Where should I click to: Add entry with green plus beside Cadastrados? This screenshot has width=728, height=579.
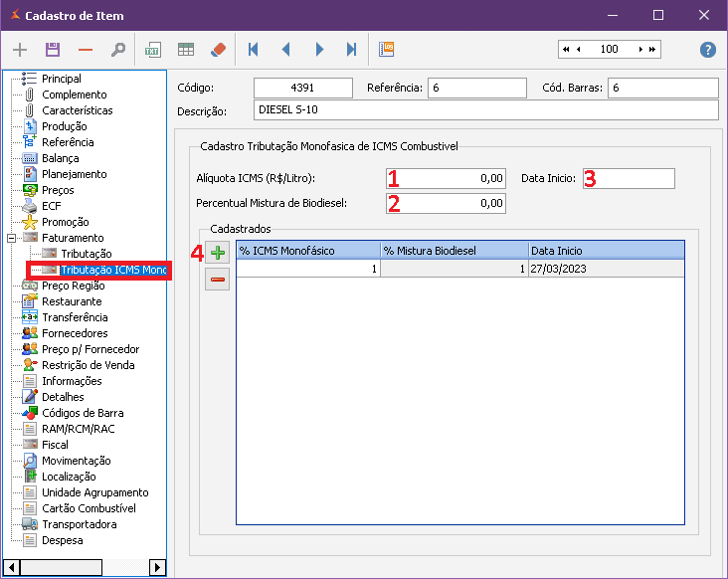(x=218, y=254)
